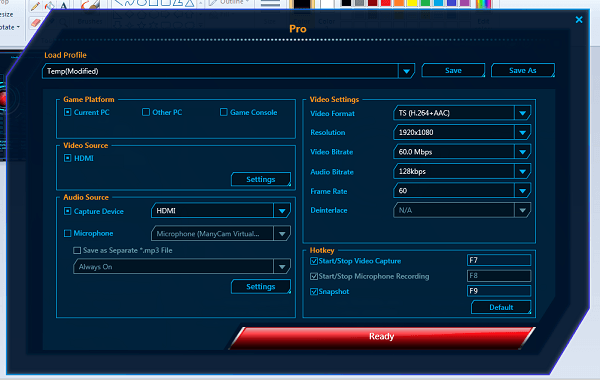The width and height of the screenshot is (600, 380).
Task: Pick the eraser tool in Paint
Action: [36, 23]
